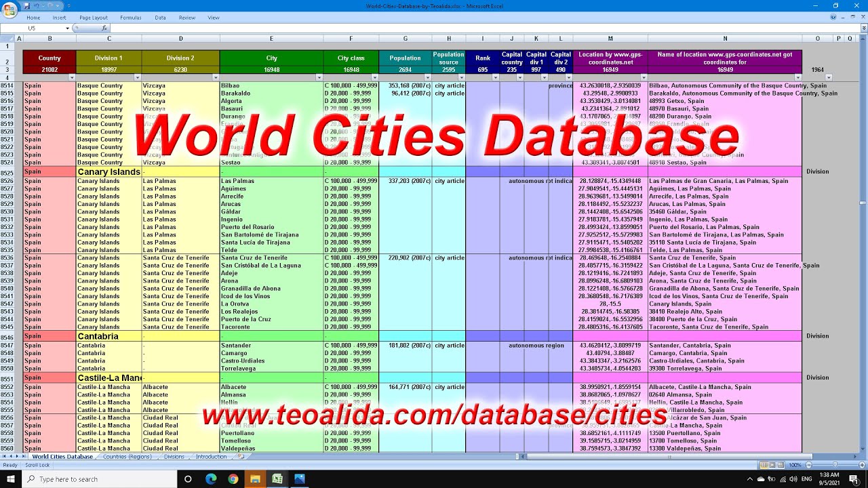Viewport: 868px width, 488px height.
Task: Open Division 2 filter dropdown
Action: (216, 77)
